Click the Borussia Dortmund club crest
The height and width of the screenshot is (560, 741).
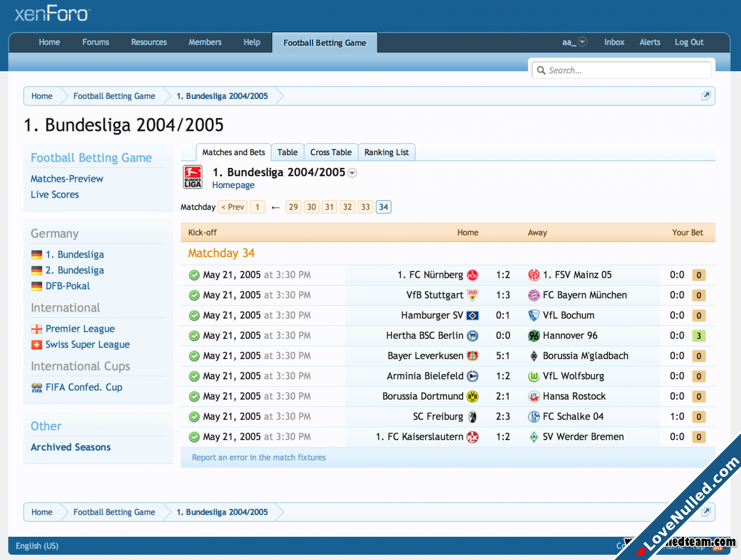coord(472,397)
